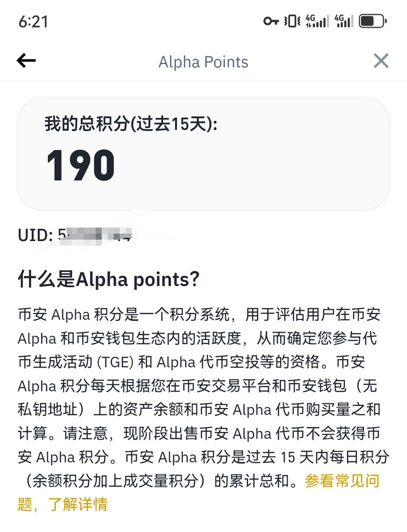
Task: Tap the VPN key status icon
Action: 271,21
